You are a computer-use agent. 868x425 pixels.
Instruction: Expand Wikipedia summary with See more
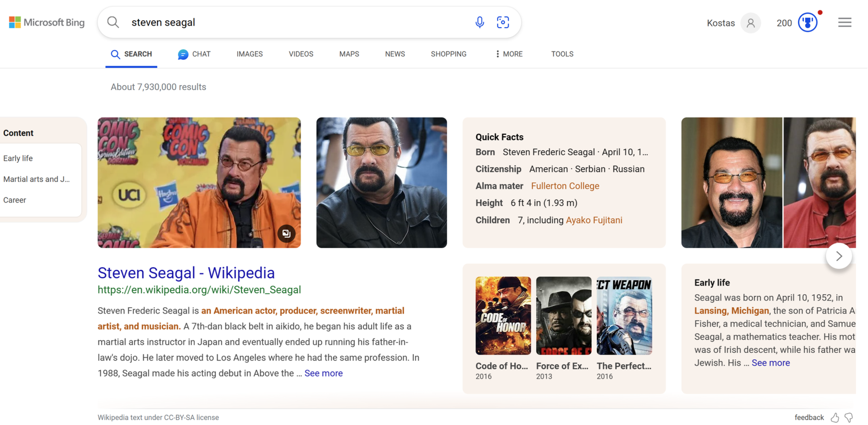click(323, 373)
